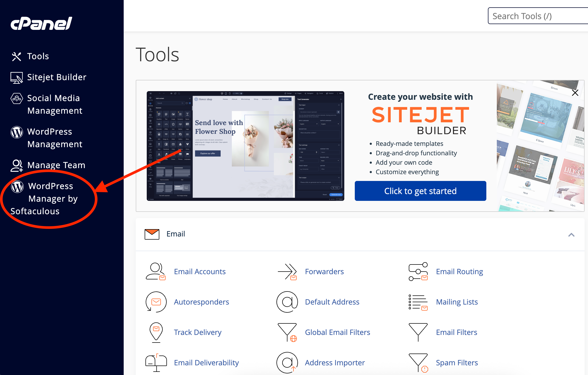Open the Spam Filters link
This screenshot has width=588, height=375.
[457, 363]
